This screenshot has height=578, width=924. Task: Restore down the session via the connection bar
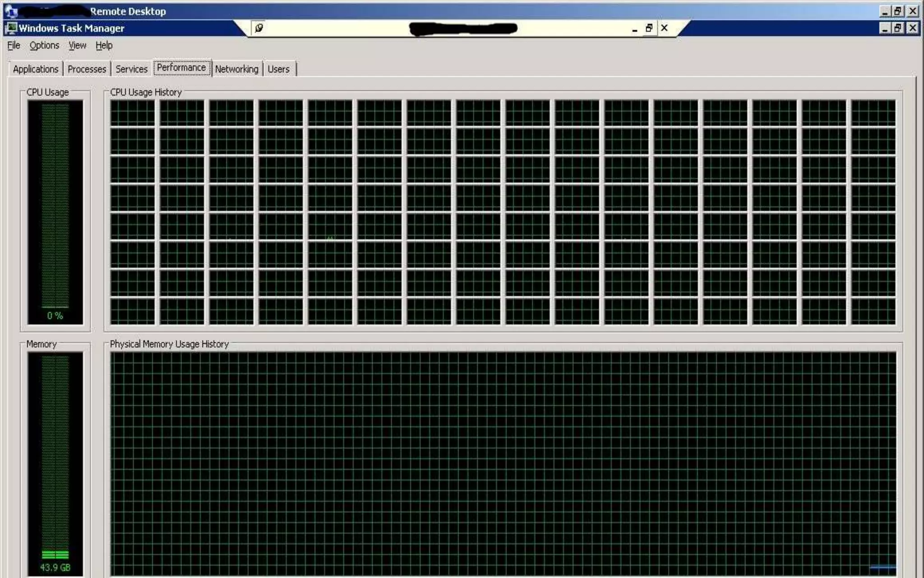pyautogui.click(x=649, y=28)
